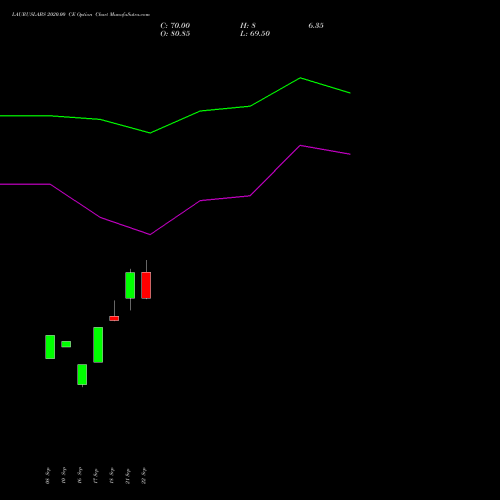500x500 pixels.
Task: Select the small red candle with upper wick
Action: [x=114, y=318]
